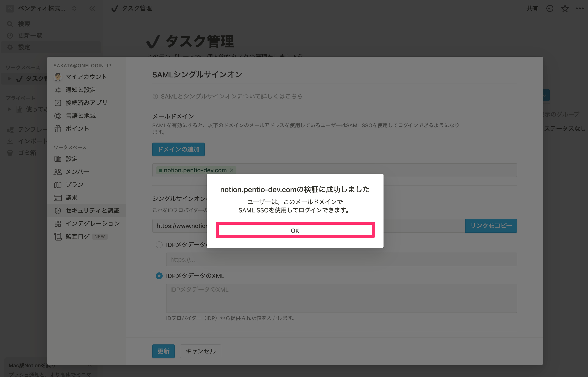Expand the 使ってみる private page toggle

pyautogui.click(x=9, y=109)
